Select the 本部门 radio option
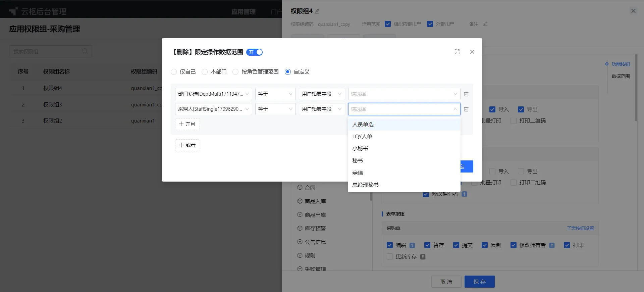This screenshot has height=292, width=644. tap(205, 72)
